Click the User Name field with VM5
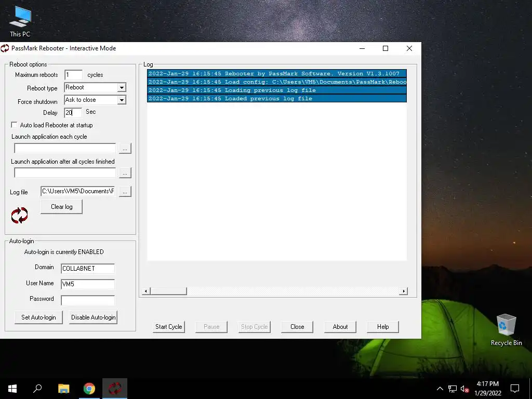This screenshot has height=399, width=532. tap(88, 284)
